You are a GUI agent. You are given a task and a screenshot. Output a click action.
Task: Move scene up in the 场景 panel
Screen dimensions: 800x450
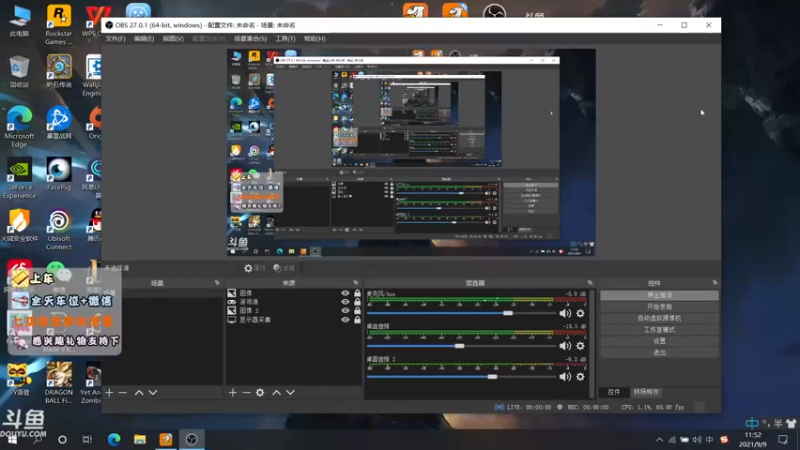pos(139,392)
